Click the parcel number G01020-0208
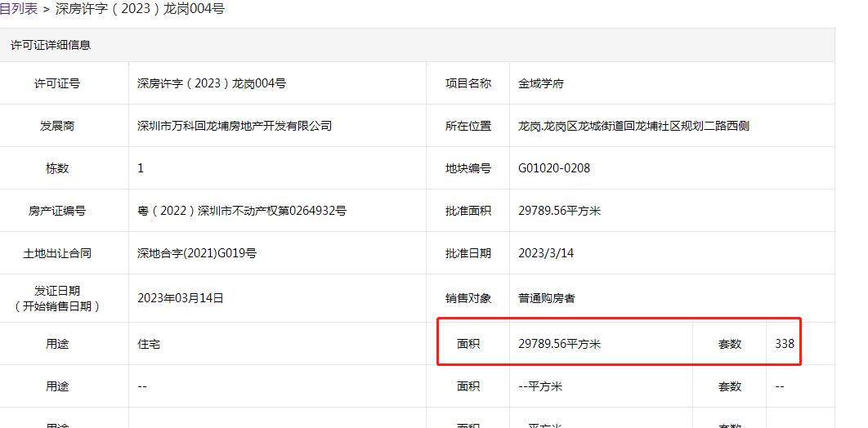 pos(553,168)
